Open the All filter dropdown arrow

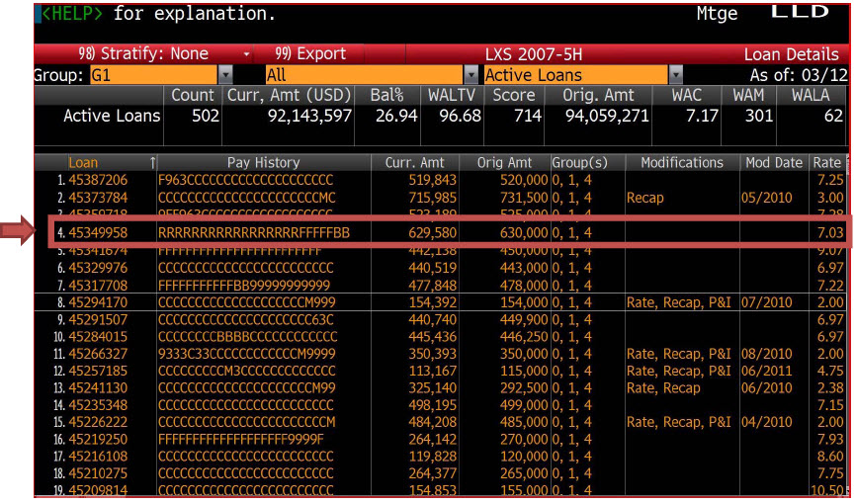click(471, 75)
